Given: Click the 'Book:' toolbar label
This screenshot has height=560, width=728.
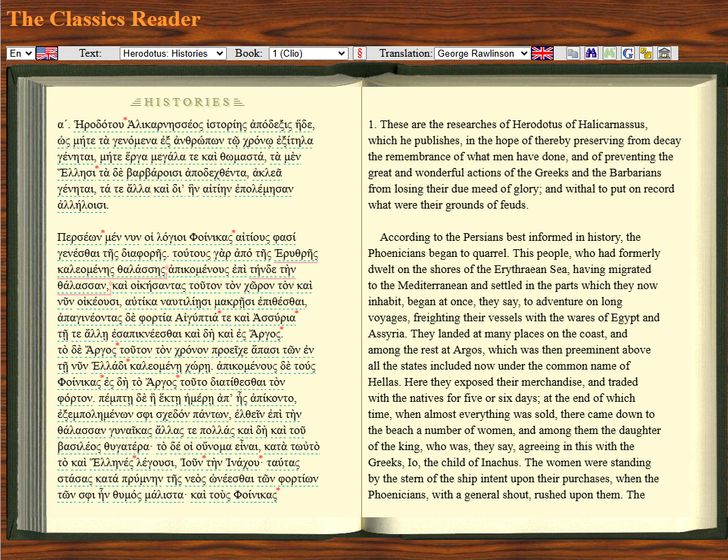Looking at the screenshot, I should (248, 53).
